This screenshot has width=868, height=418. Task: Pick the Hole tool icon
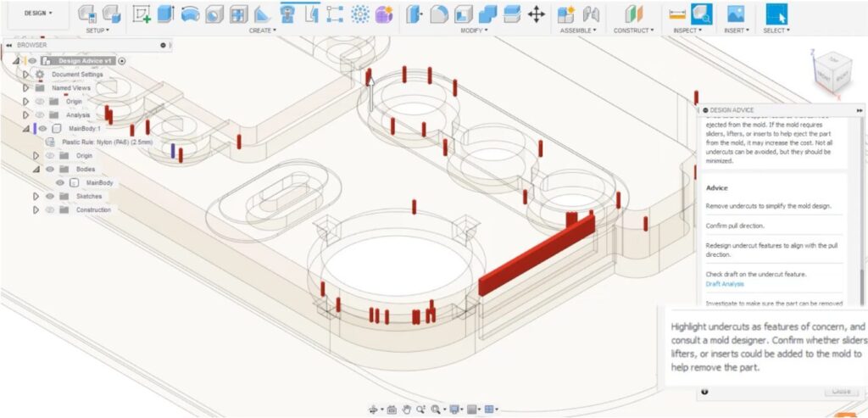pyautogui.click(x=214, y=14)
